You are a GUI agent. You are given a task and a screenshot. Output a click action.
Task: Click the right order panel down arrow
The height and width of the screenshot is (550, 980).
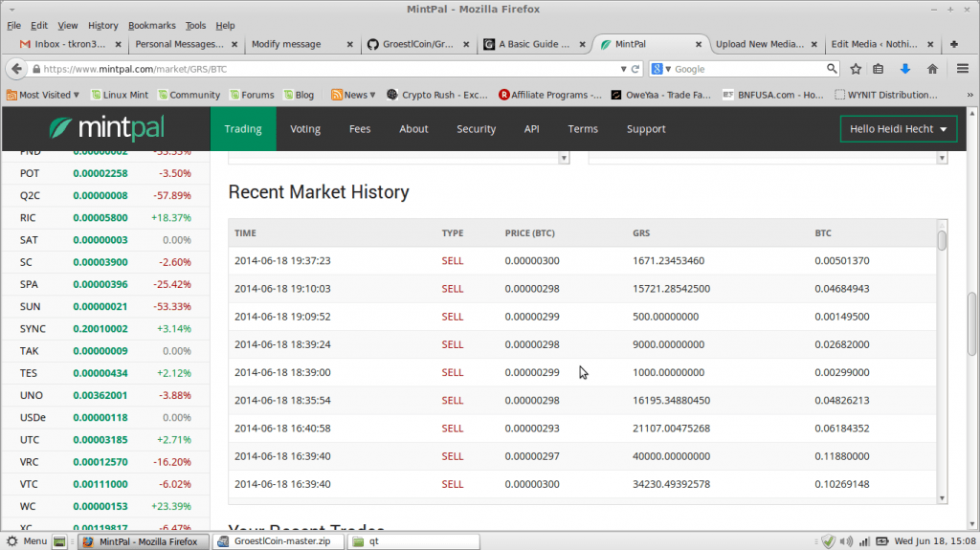click(942, 158)
